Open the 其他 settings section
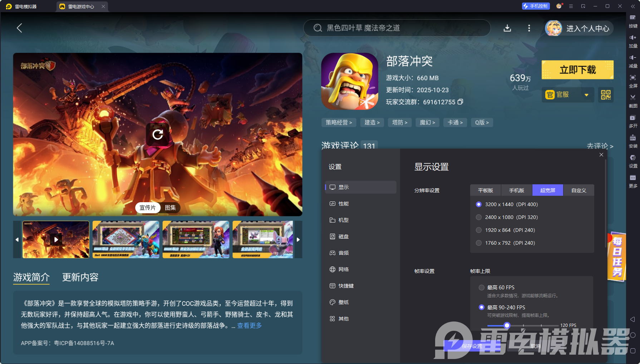 coord(360,319)
